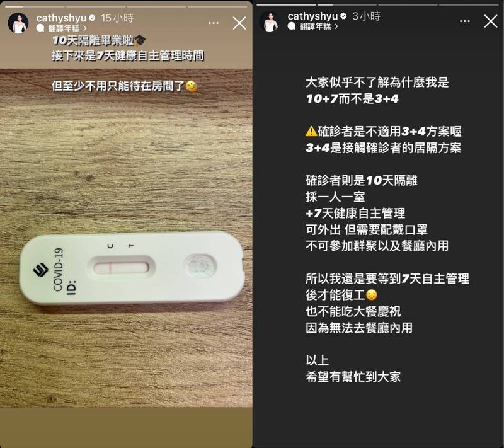504x448 pixels.
Task: Close the left story with X
Action: point(239,23)
